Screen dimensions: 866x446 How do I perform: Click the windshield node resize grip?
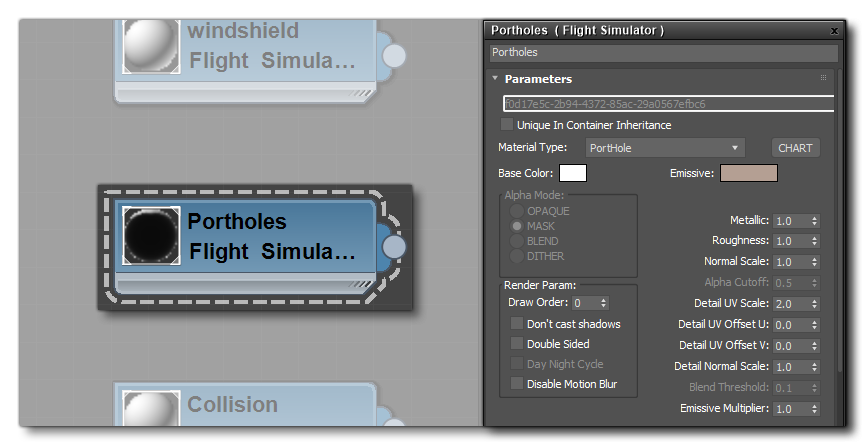point(362,94)
